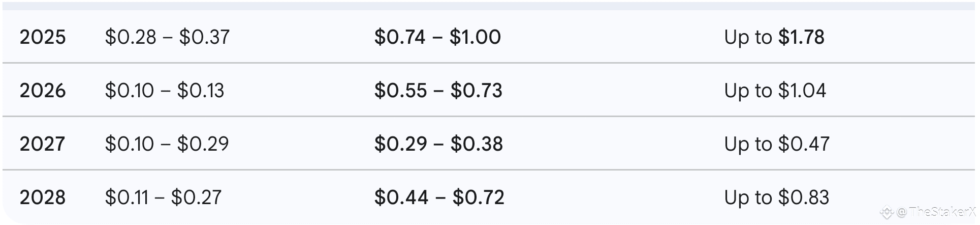The height and width of the screenshot is (225, 980).
Task: Click the Up to $1.78 cell
Action: pos(774,37)
